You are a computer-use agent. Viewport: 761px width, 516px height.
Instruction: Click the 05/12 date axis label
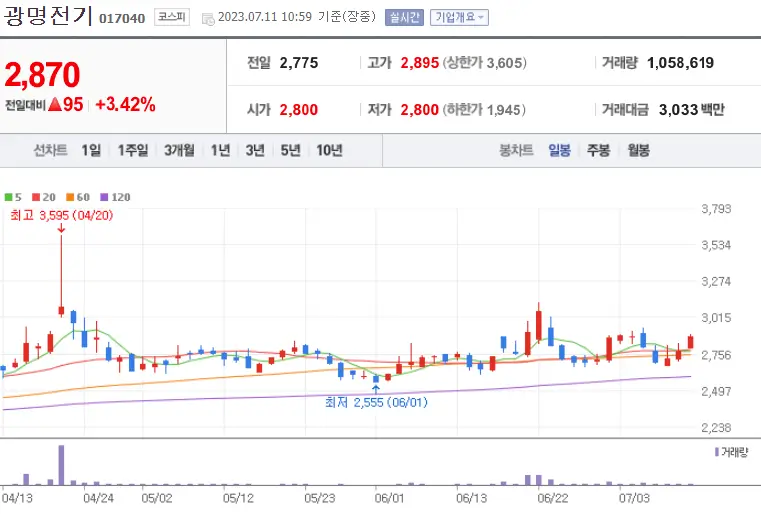click(x=238, y=498)
